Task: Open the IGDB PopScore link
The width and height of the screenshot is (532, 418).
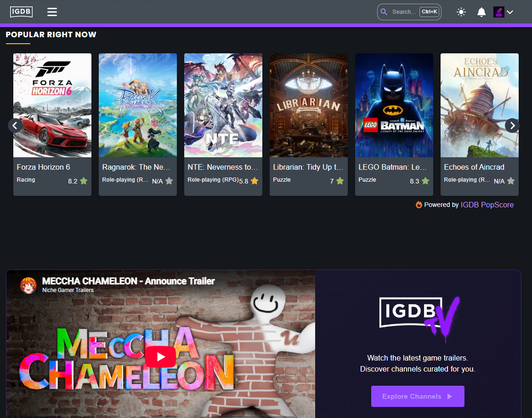Action: point(487,205)
